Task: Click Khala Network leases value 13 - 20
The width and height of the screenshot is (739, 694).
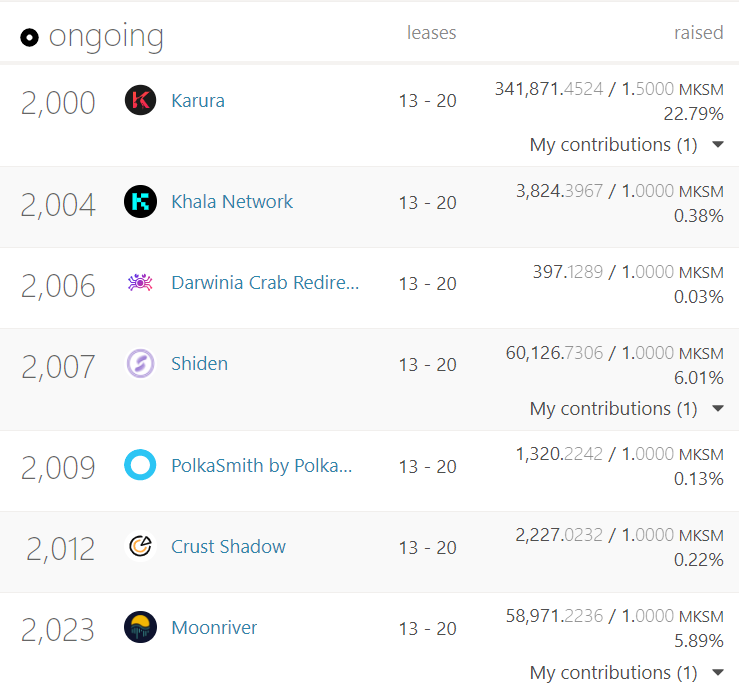Action: click(427, 203)
